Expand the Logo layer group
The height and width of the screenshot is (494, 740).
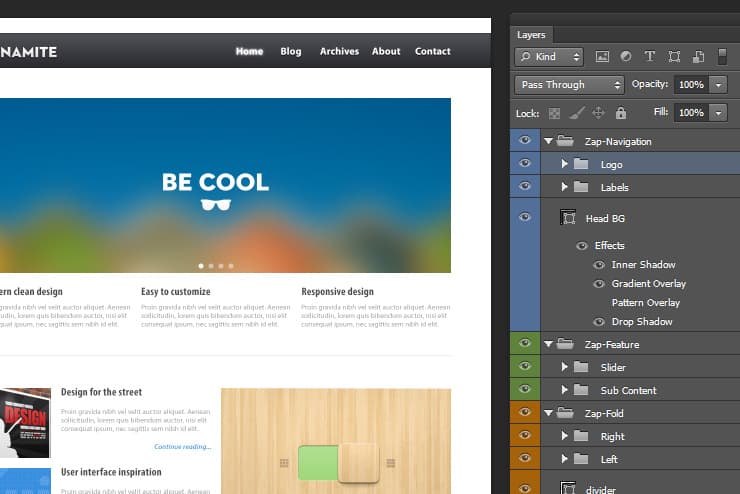pos(564,164)
